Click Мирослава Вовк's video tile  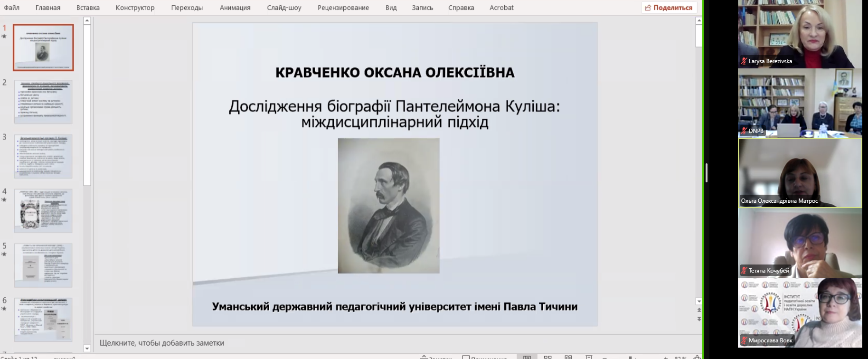[800, 312]
